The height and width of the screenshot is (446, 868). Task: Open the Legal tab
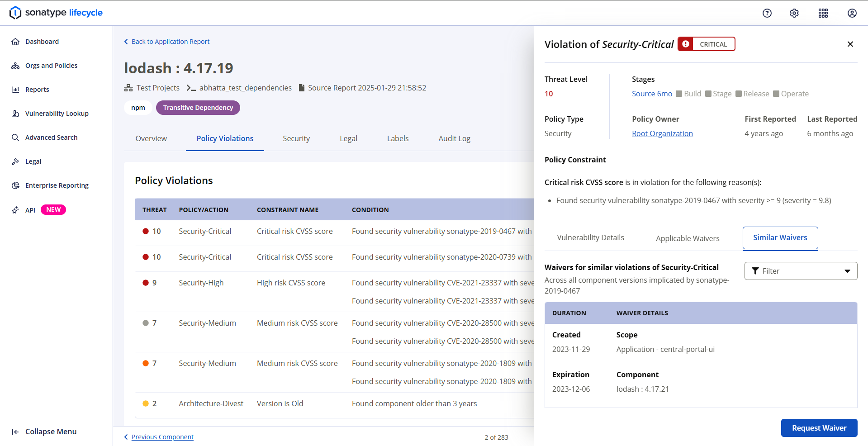(x=349, y=138)
